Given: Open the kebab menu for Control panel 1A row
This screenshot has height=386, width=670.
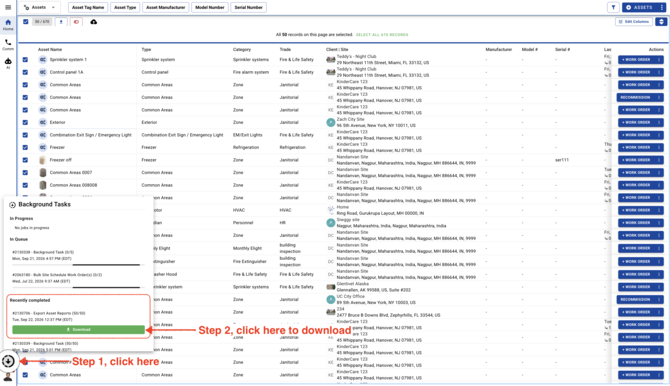Looking at the screenshot, I should [x=659, y=72].
